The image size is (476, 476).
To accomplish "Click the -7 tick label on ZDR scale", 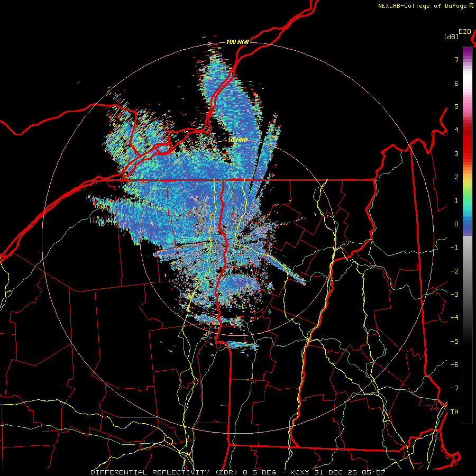I will pos(454,388).
